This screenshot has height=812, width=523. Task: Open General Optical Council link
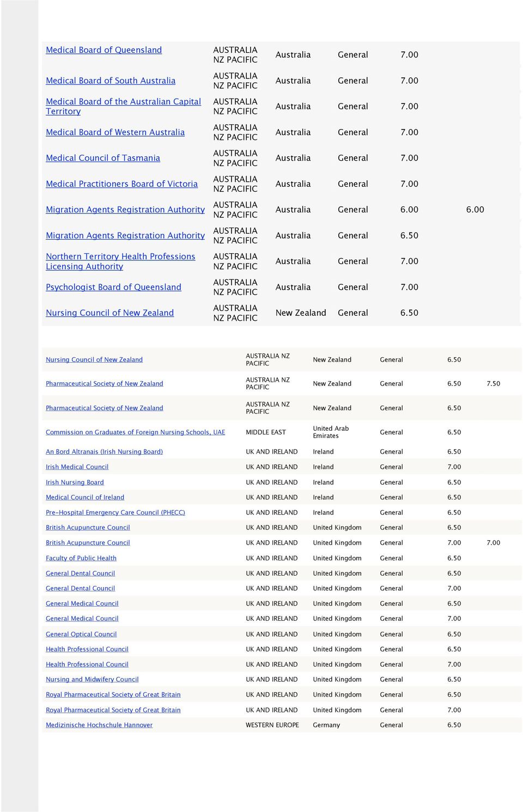[81, 634]
